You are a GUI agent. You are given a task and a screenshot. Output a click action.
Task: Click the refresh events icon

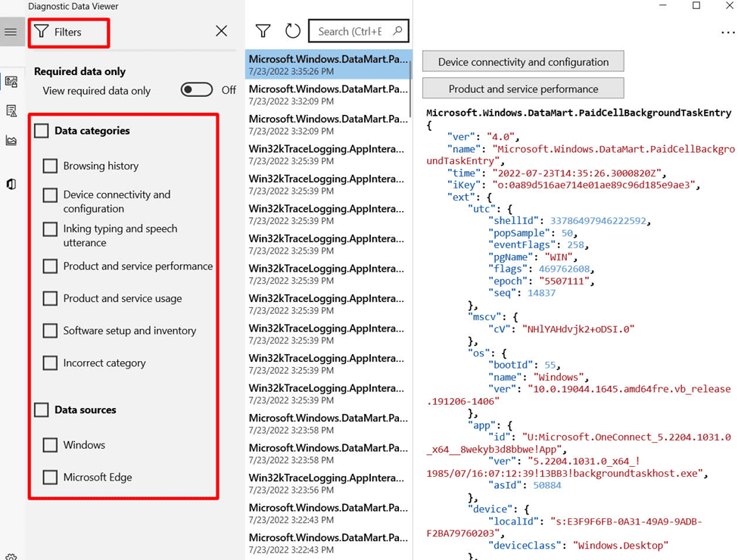[293, 31]
